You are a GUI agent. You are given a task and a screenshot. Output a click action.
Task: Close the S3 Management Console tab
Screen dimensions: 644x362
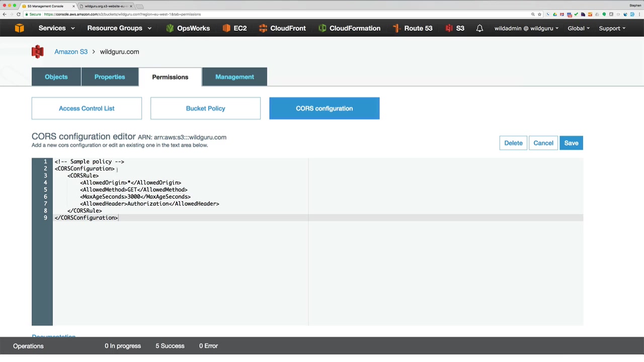coord(74,6)
